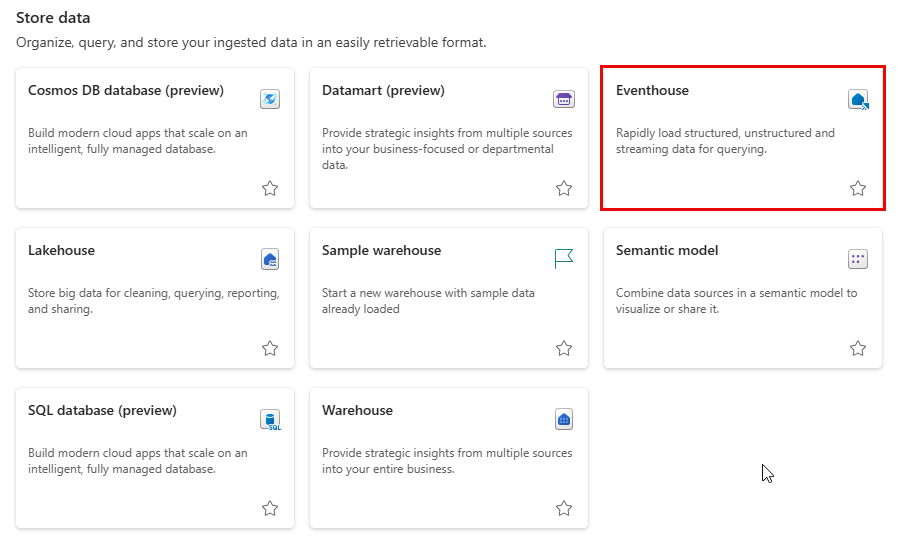Image resolution: width=900 pixels, height=542 pixels.
Task: Click the Sample warehouse flag icon
Action: pos(564,259)
